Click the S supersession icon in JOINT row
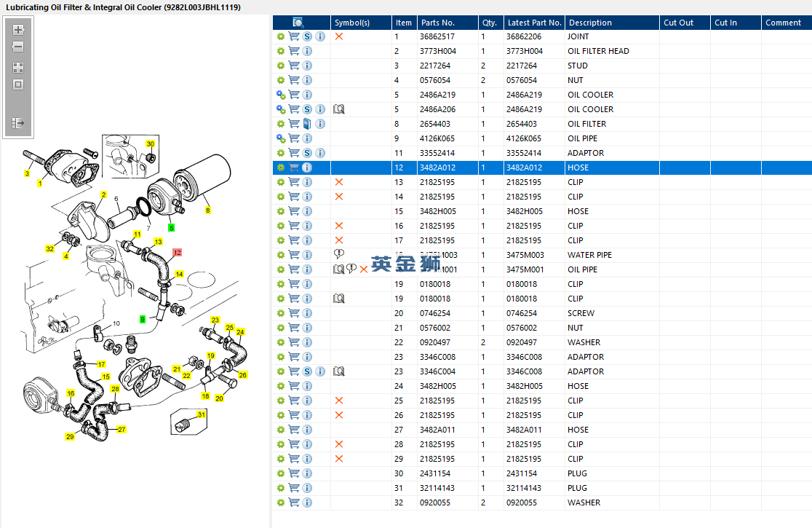This screenshot has height=528, width=812. click(307, 36)
